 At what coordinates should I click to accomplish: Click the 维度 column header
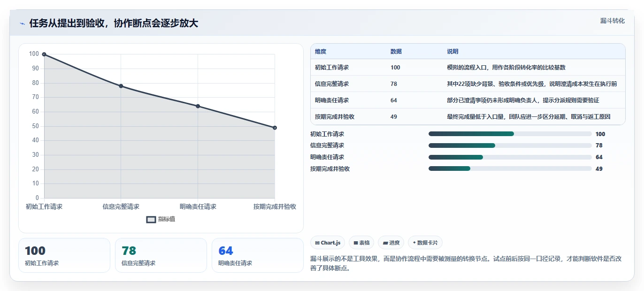[x=321, y=52]
